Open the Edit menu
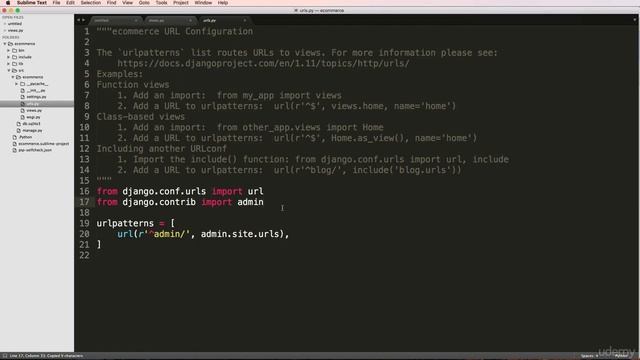640x360 pixels. pyautogui.click(x=70, y=3)
